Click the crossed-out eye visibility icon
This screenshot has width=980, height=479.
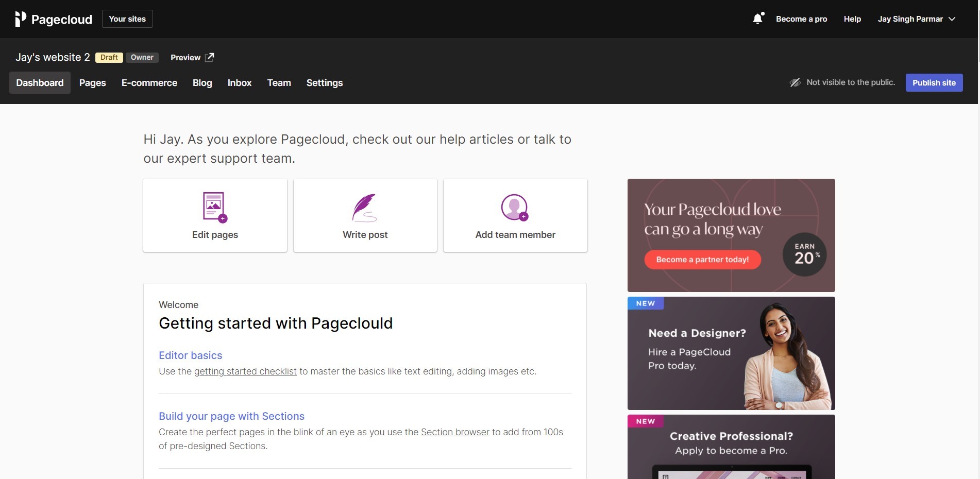click(x=795, y=82)
